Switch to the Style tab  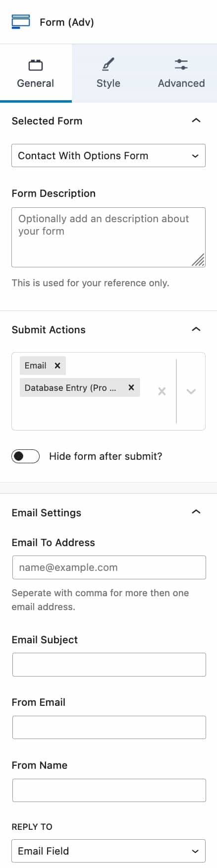pos(108,73)
